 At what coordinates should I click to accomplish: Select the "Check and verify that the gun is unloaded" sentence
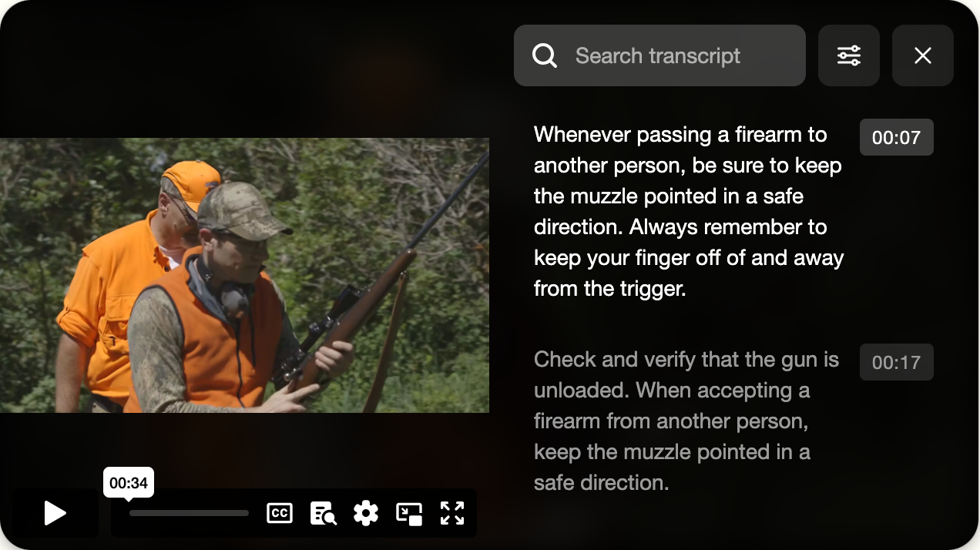pos(686,374)
